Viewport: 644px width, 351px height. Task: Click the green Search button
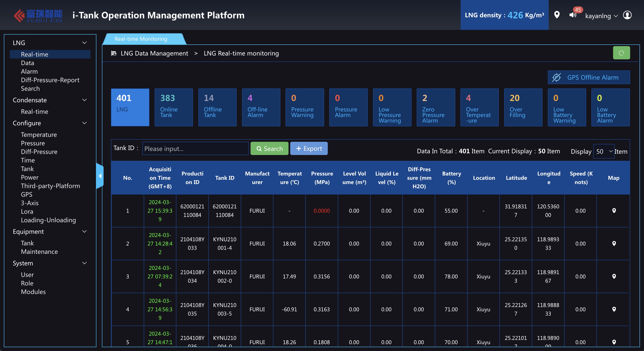(x=269, y=148)
